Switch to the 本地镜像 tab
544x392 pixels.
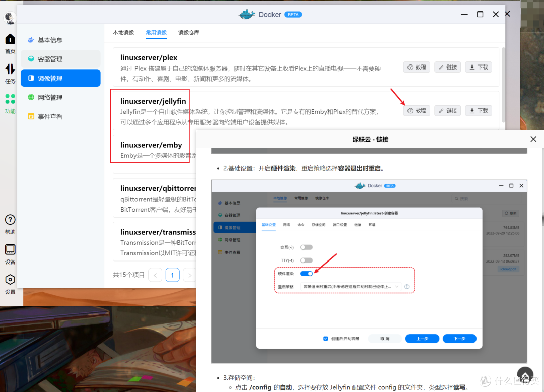point(123,33)
